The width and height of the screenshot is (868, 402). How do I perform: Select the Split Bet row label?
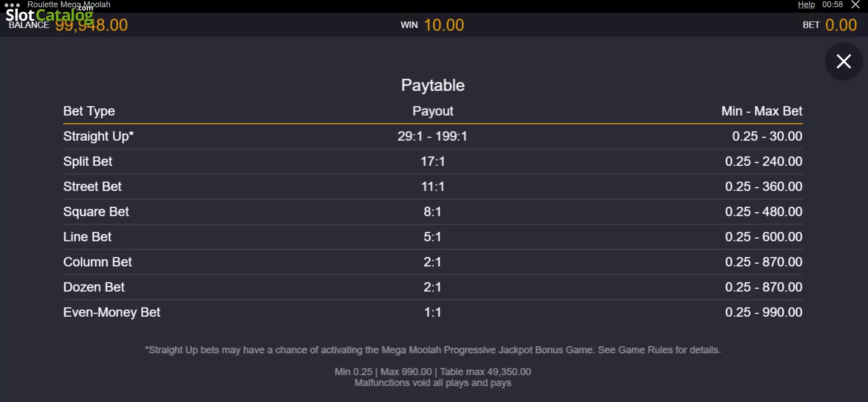(87, 162)
